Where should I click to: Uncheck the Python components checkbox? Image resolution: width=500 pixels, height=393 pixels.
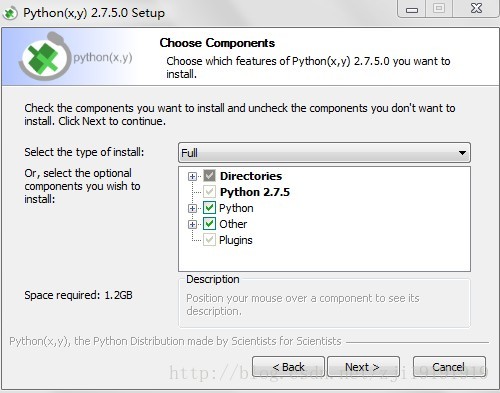(209, 208)
